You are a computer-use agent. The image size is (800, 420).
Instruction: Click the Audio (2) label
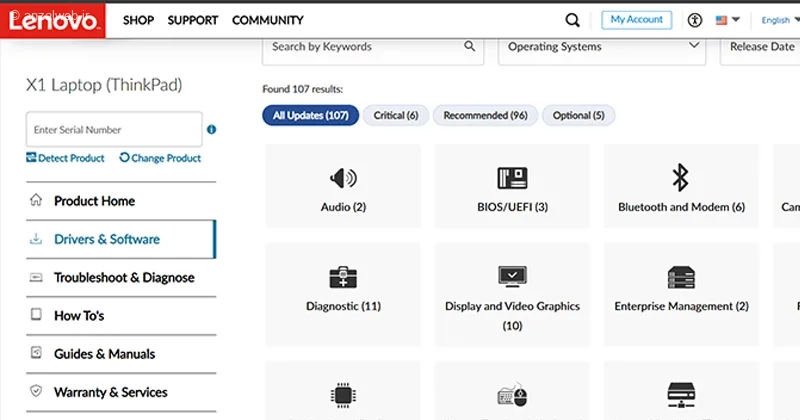[x=343, y=207]
